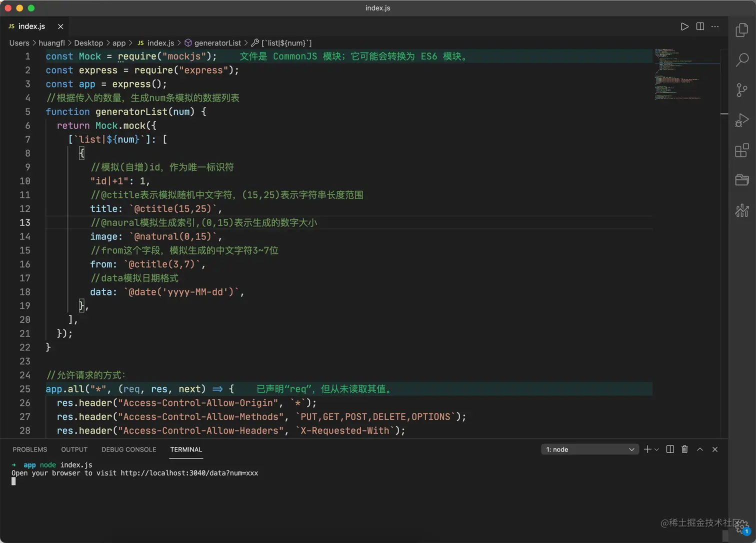756x543 pixels.
Task: Open the Extensions view
Action: pos(742,150)
